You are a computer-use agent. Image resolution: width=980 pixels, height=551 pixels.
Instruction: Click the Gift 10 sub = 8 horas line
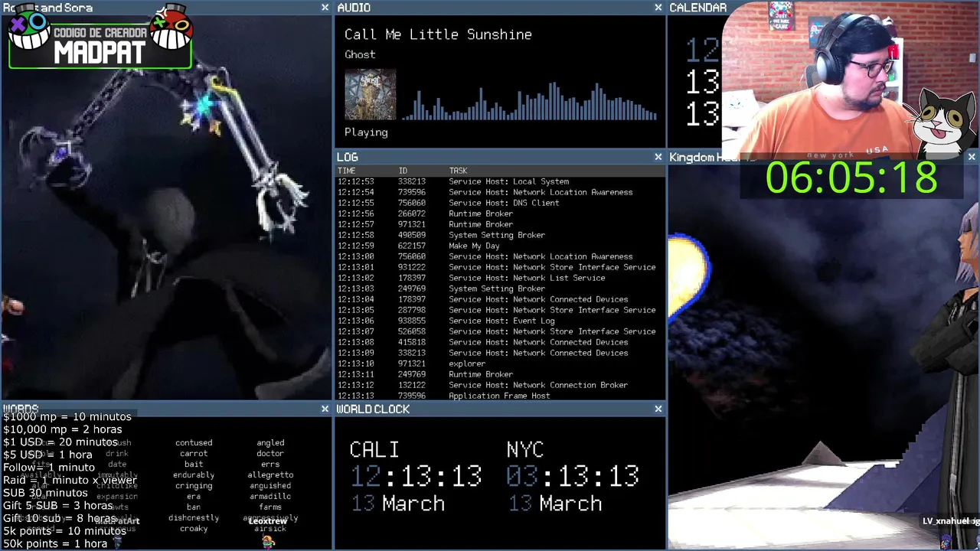tap(60, 518)
